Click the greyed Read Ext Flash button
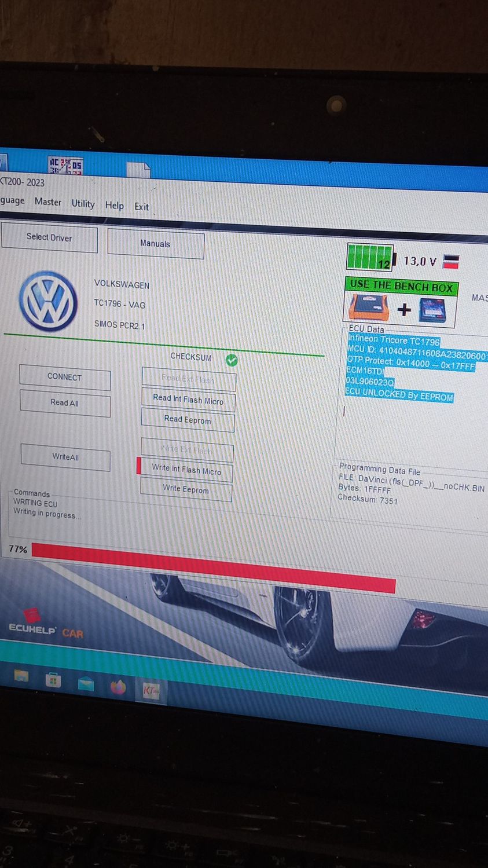The height and width of the screenshot is (868, 488). click(189, 379)
